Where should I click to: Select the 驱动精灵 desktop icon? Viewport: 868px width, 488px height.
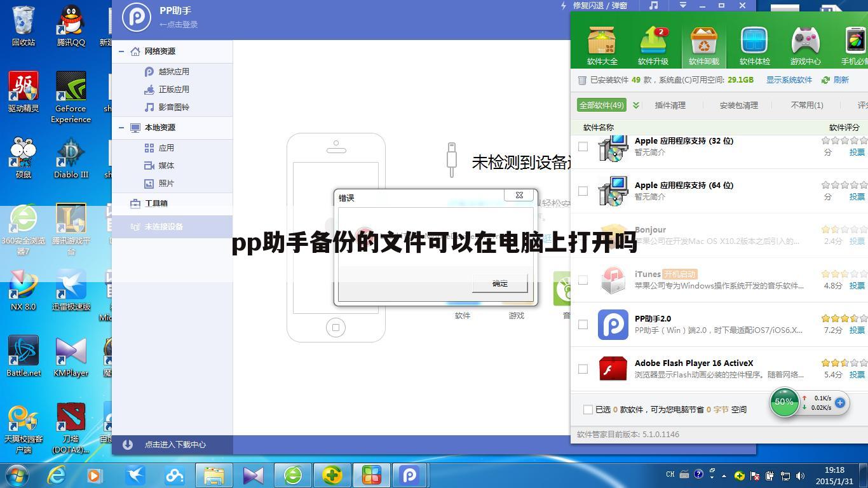click(x=24, y=92)
